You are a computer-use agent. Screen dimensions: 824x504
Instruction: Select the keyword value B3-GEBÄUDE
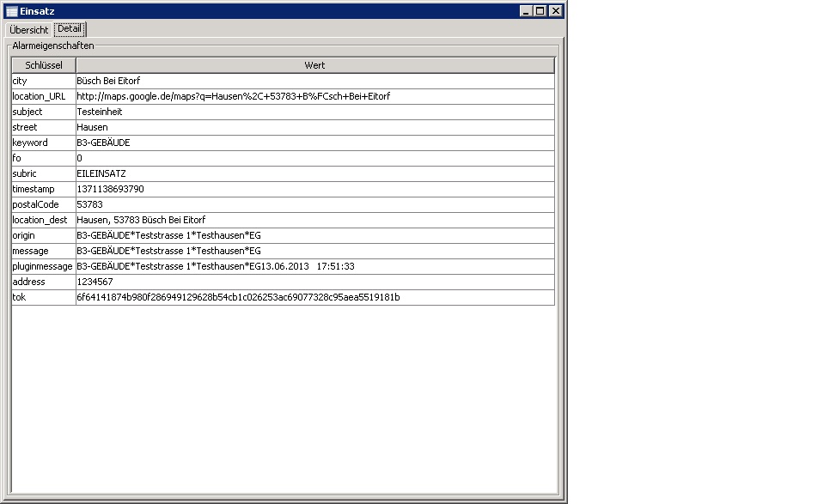click(103, 143)
